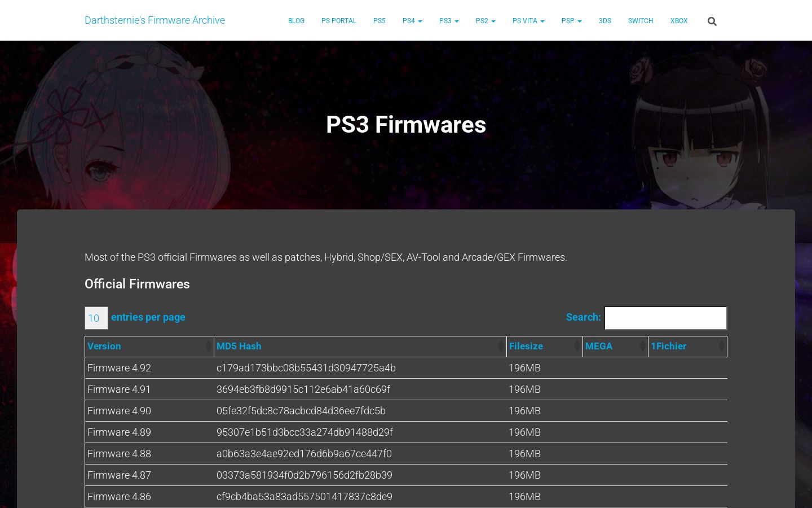The width and height of the screenshot is (812, 508).
Task: Select the Firmware 4.88 version cell
Action: [x=149, y=454]
